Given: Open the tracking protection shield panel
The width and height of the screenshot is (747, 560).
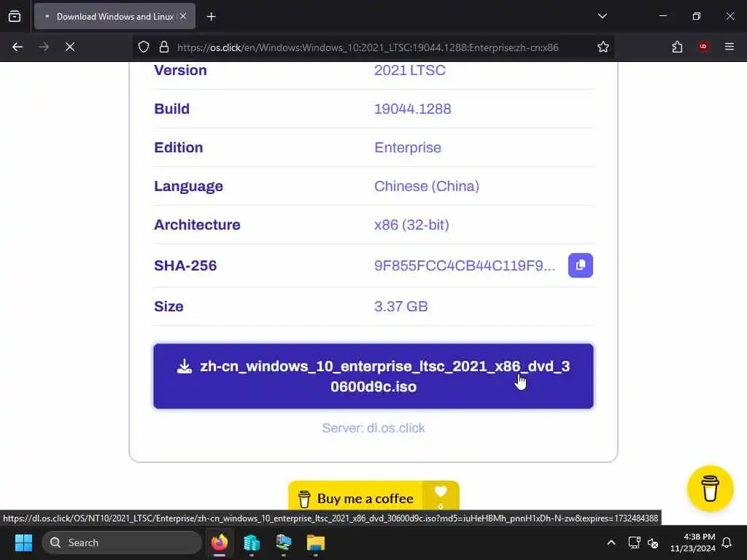Looking at the screenshot, I should coord(144,47).
